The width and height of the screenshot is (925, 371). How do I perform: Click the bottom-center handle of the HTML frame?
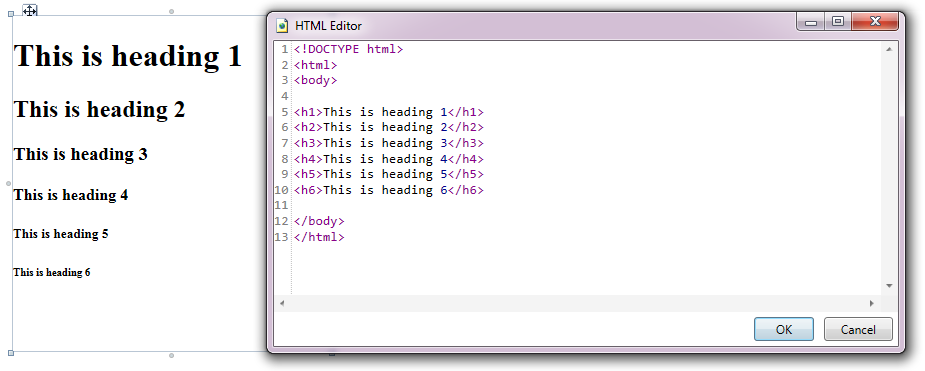(x=172, y=356)
